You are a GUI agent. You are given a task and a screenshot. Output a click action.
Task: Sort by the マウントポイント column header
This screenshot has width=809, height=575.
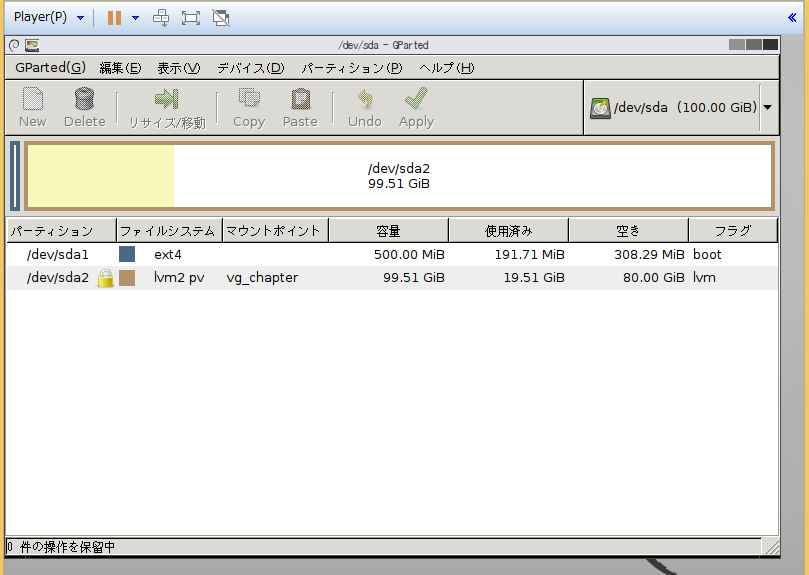point(275,231)
